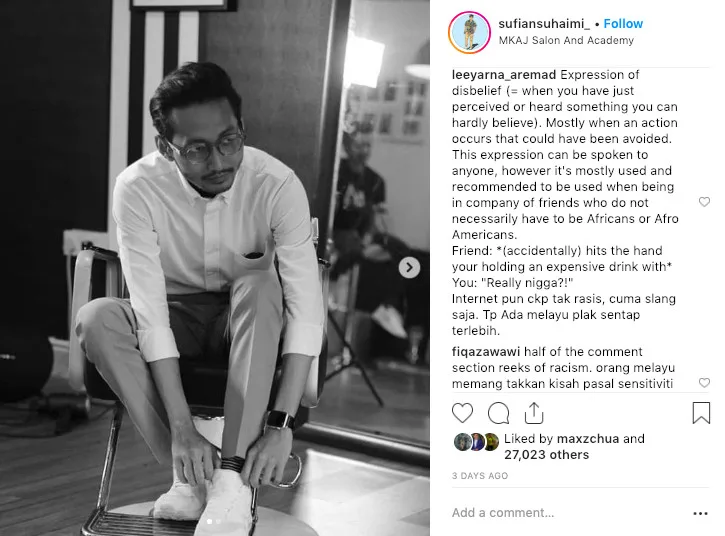Open more options three-dot menu

700,513
